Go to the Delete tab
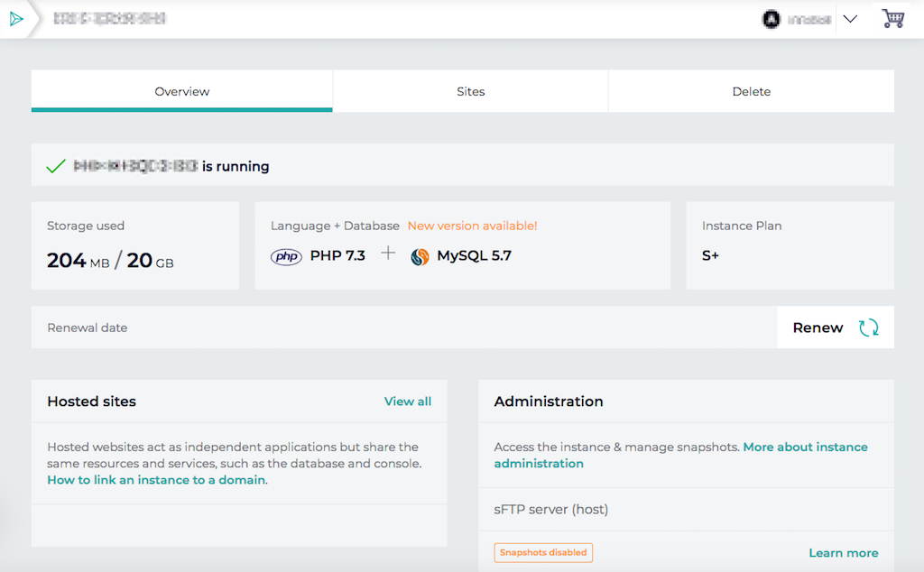Screen dimensions: 924x572 point(751,91)
